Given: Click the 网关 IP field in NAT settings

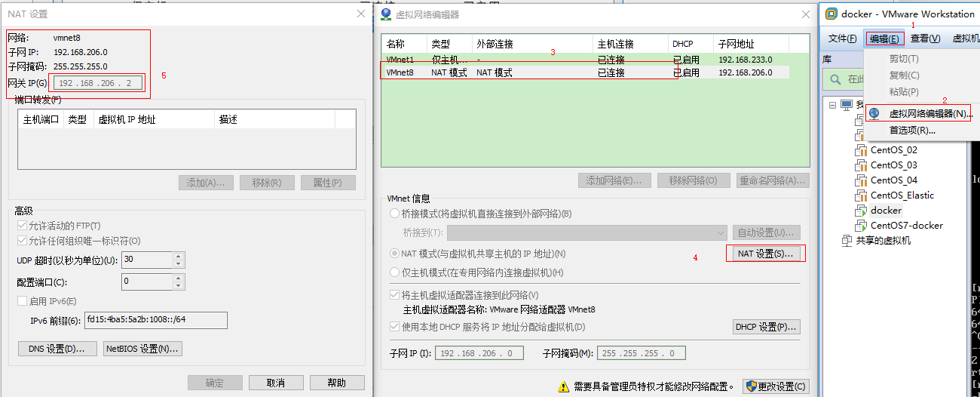Looking at the screenshot, I should coord(98,83).
